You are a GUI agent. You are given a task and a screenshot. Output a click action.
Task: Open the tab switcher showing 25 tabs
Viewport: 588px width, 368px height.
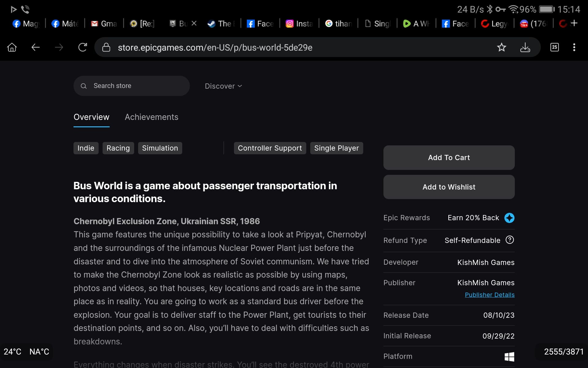coord(554,47)
